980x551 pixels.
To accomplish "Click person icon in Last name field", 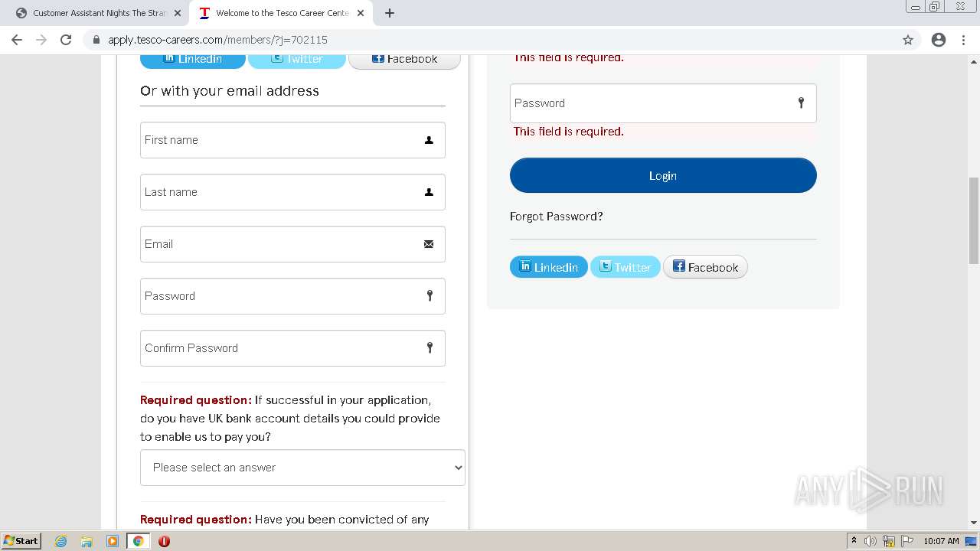I will tap(429, 192).
